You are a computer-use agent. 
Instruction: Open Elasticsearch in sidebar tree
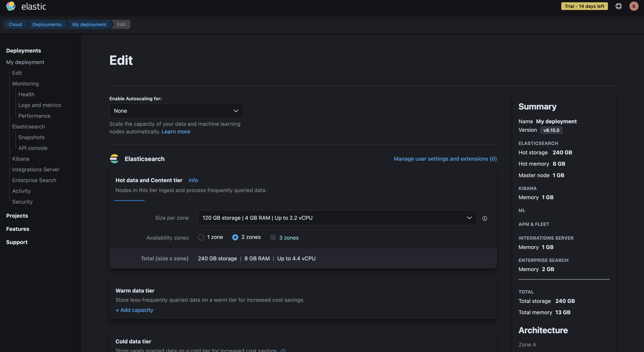point(29,127)
